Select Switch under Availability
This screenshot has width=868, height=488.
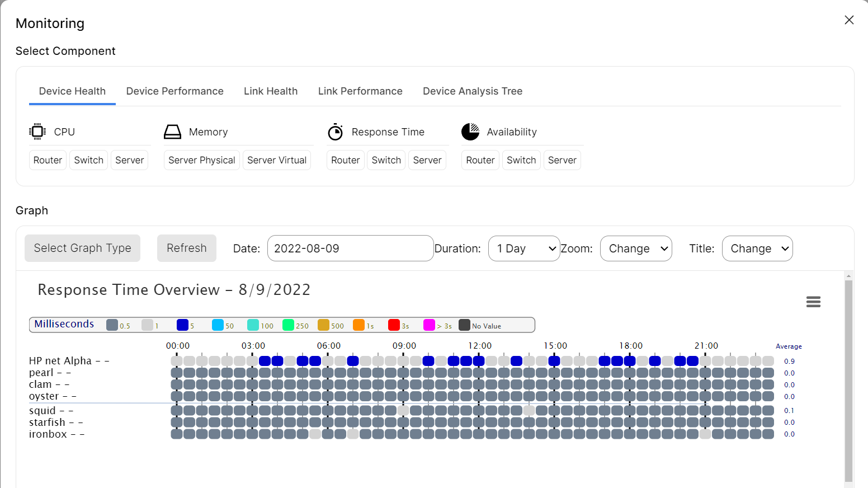tap(521, 160)
